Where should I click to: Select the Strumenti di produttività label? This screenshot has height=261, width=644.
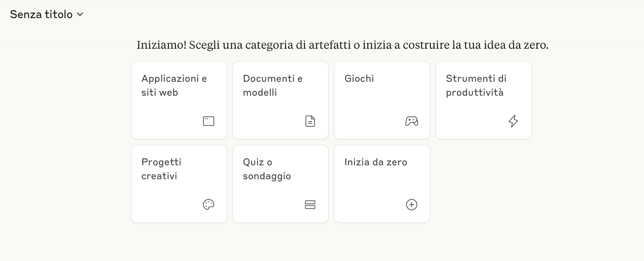tap(476, 86)
